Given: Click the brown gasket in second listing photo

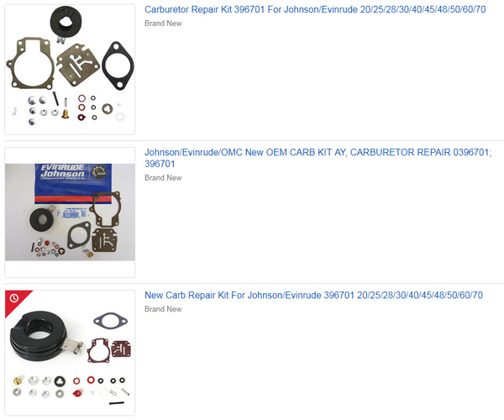Looking at the screenshot, I should [x=106, y=209].
